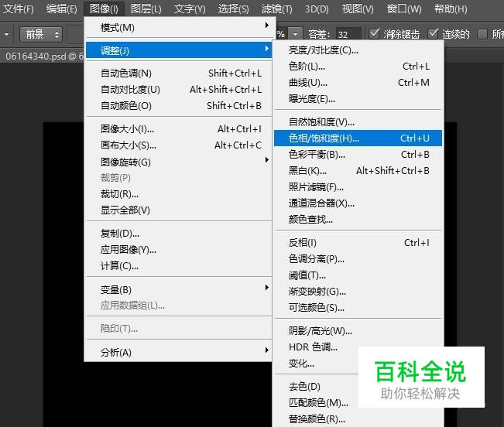Choose 复制(D)... in the Image menu

179,234
